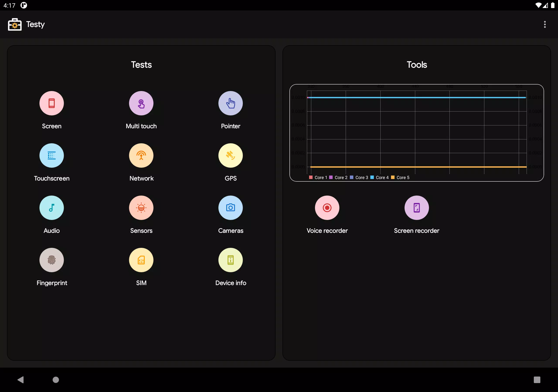Screen dimensions: 558x392
Task: Tap the Android recent apps button
Action: (537, 380)
